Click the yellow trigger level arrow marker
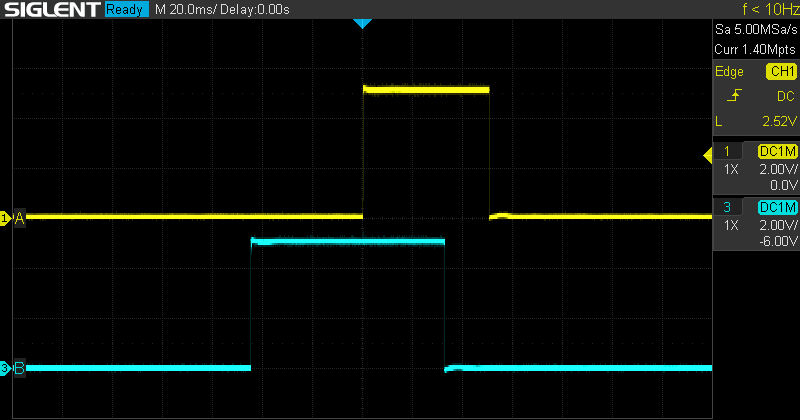Viewport: 800px width, 420px height. [707, 153]
